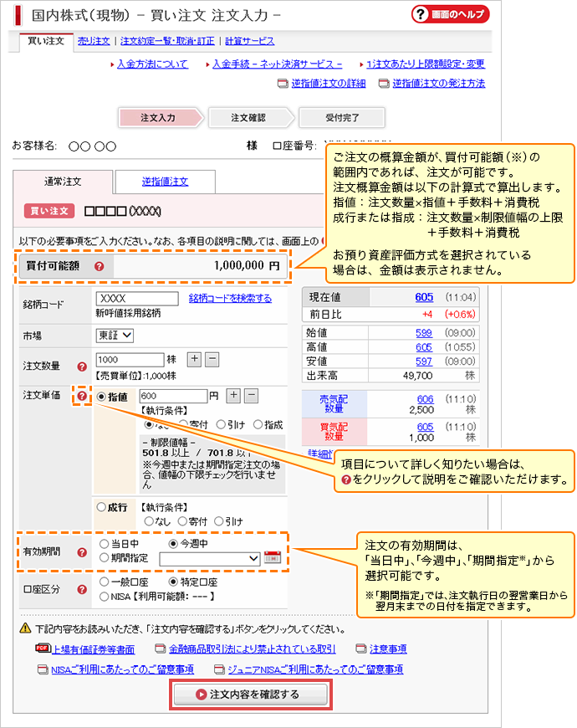Image resolution: width=577 pixels, height=728 pixels.
Task: Select the 成行 radio button
Action: (x=101, y=507)
